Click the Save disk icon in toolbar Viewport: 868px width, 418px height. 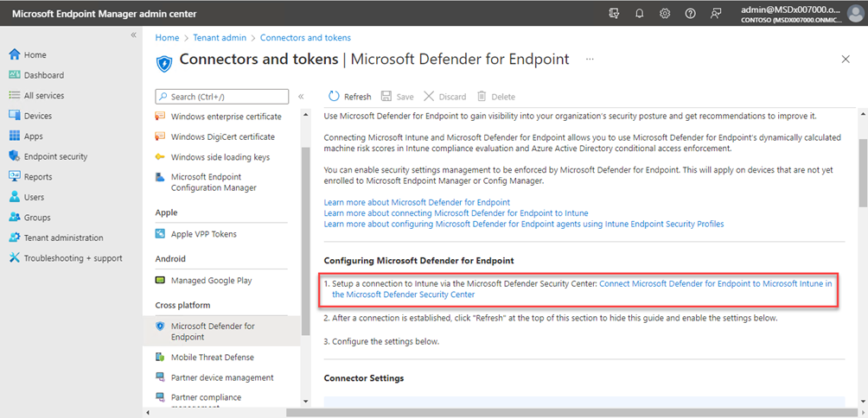pos(386,96)
